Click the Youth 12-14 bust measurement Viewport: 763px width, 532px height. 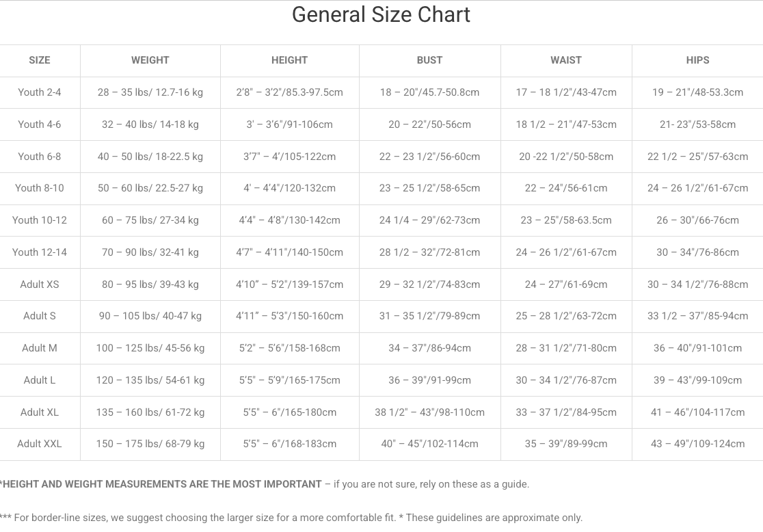pyautogui.click(x=429, y=252)
